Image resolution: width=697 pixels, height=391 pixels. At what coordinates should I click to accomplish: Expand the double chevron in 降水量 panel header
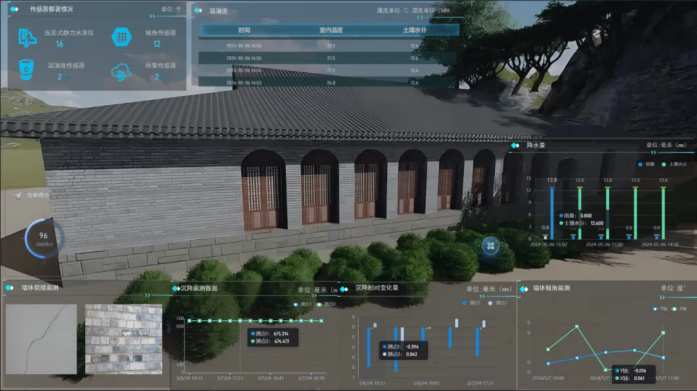point(653,152)
